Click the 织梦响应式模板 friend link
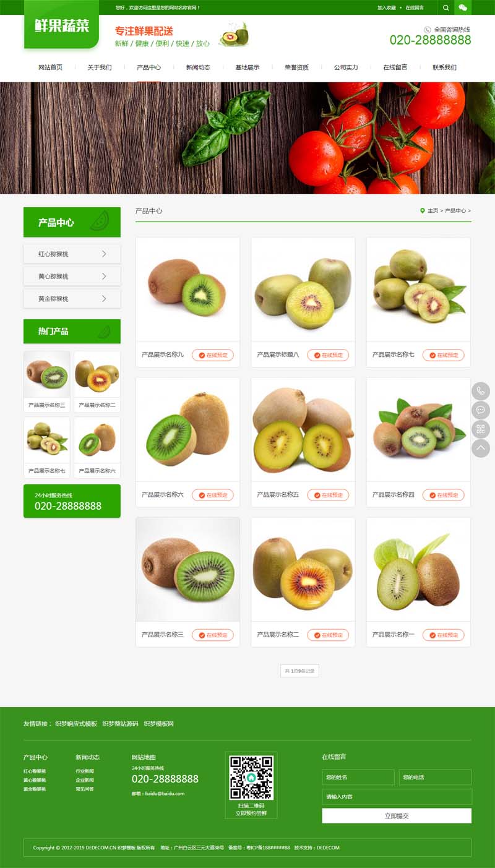Viewport: 495px width, 868px height. 76,723
